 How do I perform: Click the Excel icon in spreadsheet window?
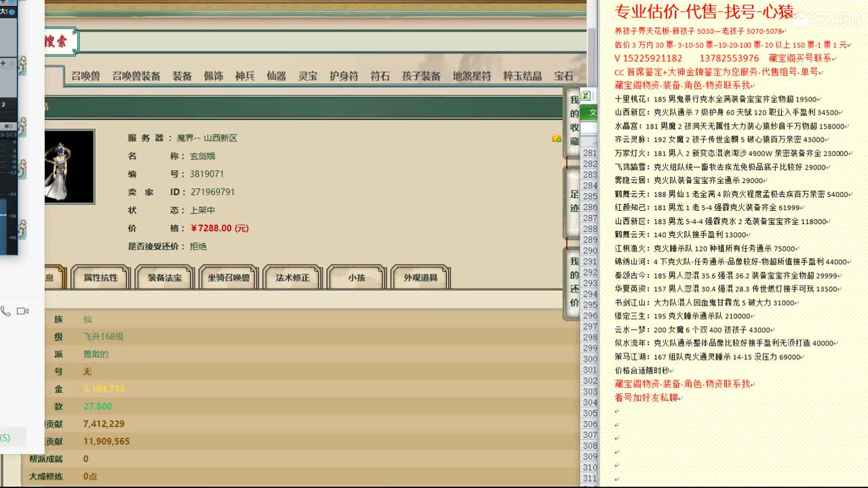tap(586, 96)
